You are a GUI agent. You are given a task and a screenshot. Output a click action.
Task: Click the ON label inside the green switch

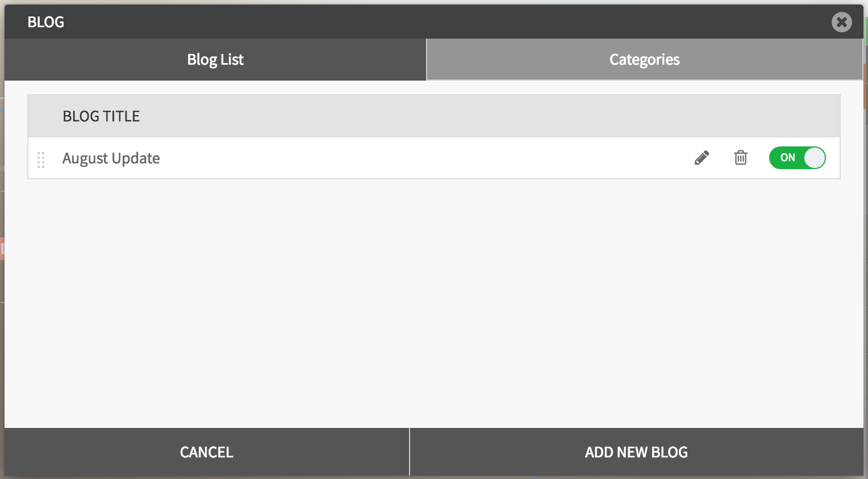pos(787,158)
